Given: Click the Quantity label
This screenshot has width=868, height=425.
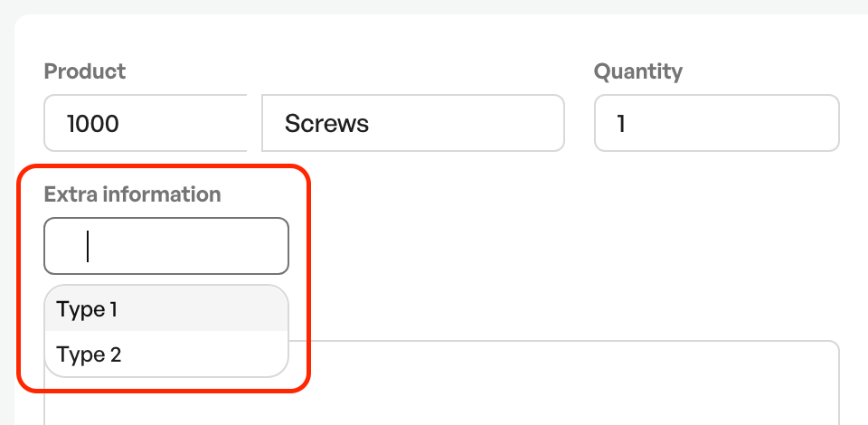Looking at the screenshot, I should click(638, 71).
